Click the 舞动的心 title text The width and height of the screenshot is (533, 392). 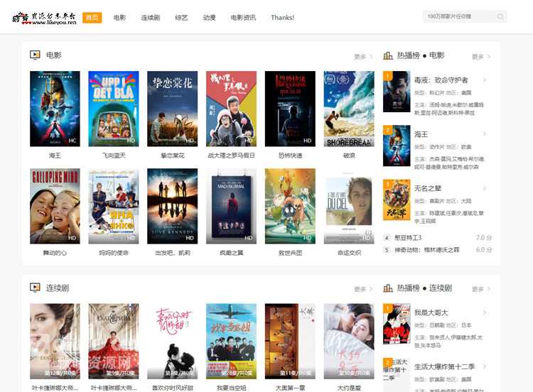(55, 253)
